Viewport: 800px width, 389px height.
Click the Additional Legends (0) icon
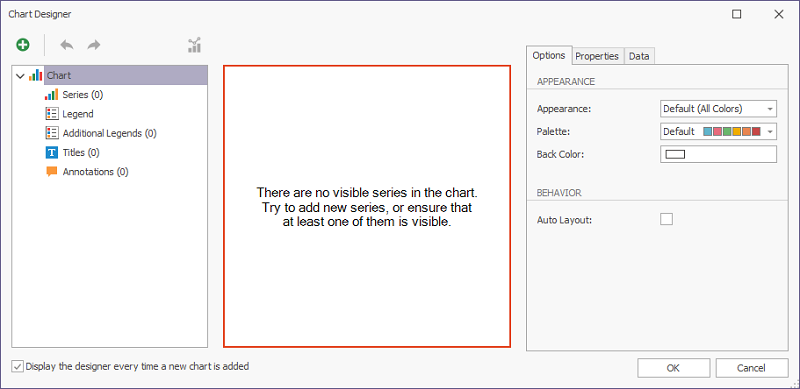pyautogui.click(x=52, y=133)
